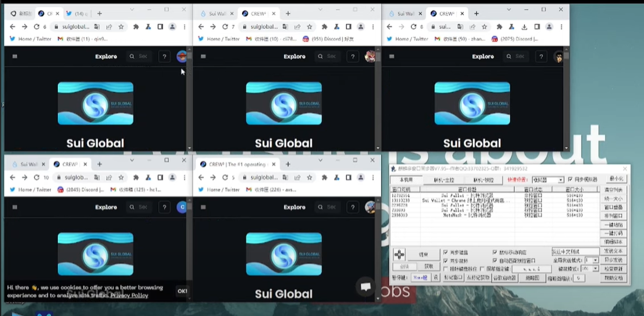Click the 帮助文档 button in sync tool
The height and width of the screenshot is (316, 644).
614,278
